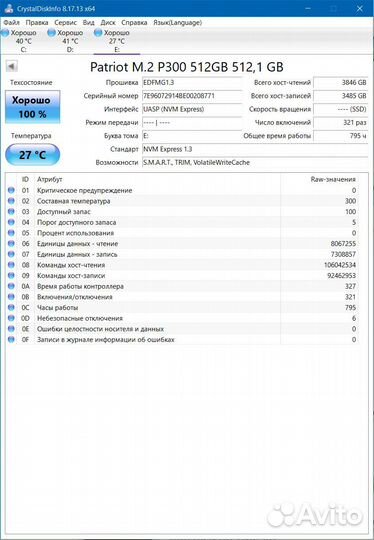Click the Буква тома field E:
The image size is (374, 540).
click(192, 136)
